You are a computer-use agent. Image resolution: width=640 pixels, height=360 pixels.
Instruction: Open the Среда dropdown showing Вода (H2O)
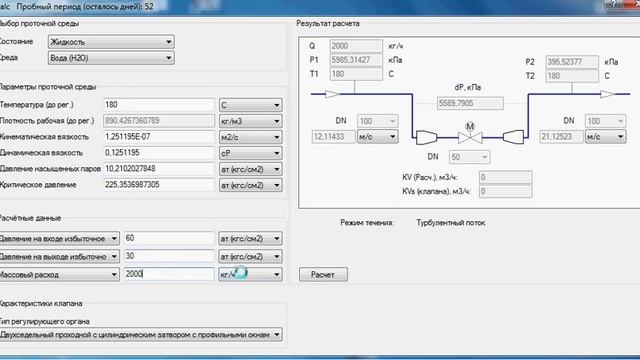(111, 58)
